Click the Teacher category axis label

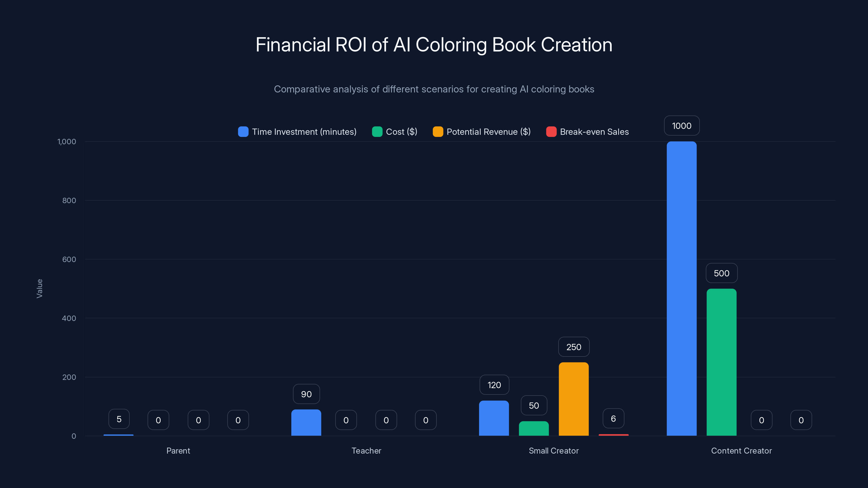366,451
